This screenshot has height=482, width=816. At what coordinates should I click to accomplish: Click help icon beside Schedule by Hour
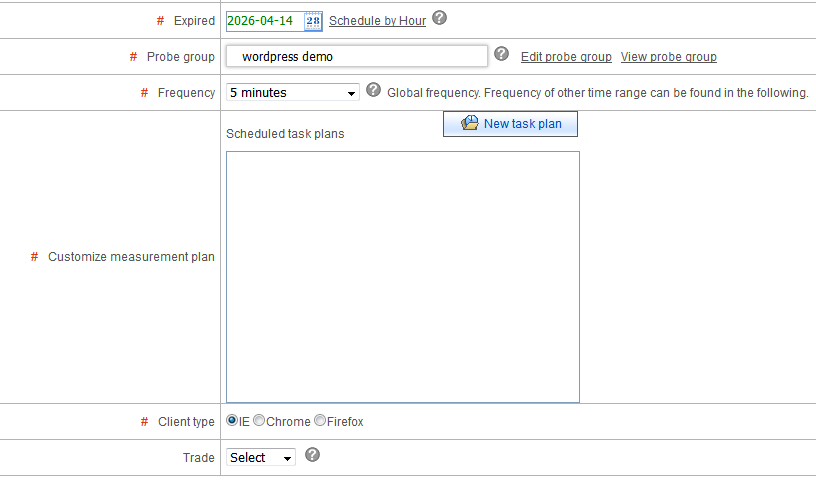439,18
